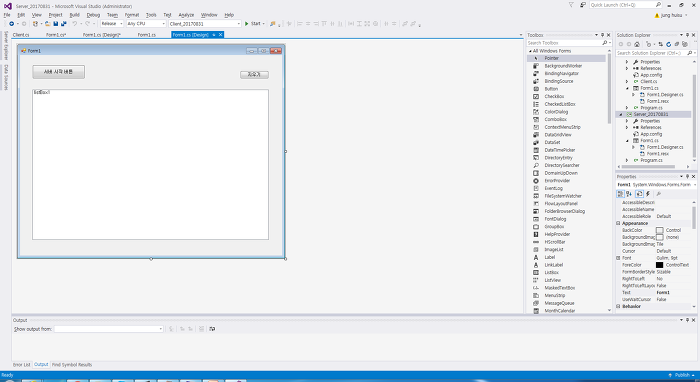Open the Format menu
700x382 pixels.
click(132, 15)
